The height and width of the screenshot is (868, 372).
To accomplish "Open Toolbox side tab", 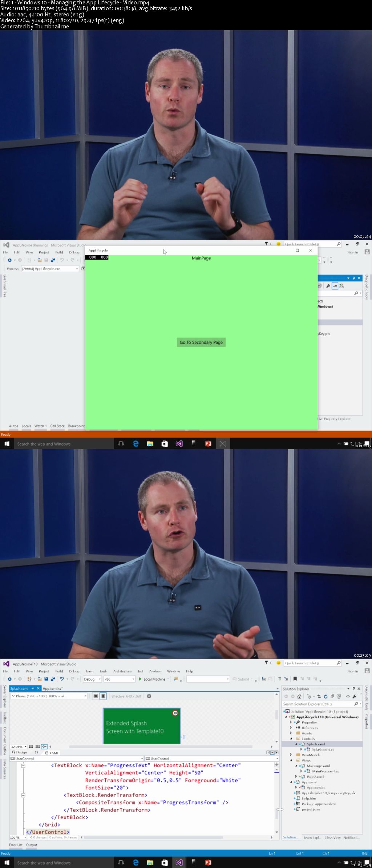I will [5, 718].
